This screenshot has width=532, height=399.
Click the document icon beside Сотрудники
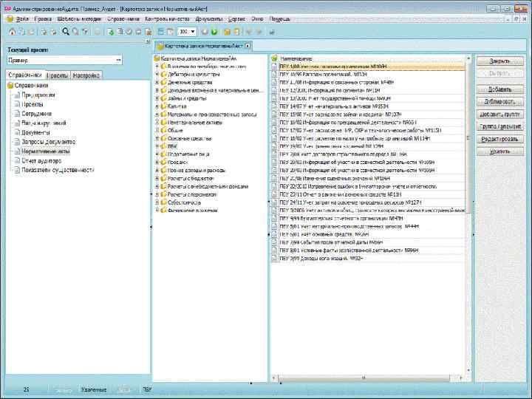(16, 114)
